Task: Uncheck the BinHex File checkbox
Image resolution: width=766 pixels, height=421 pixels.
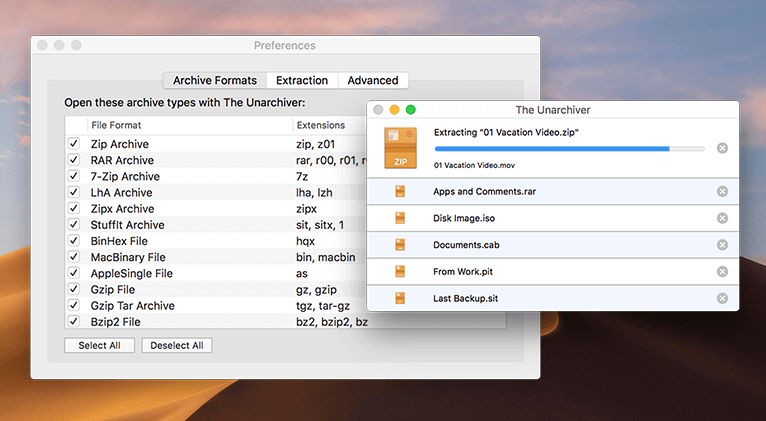Action: pyautogui.click(x=74, y=240)
